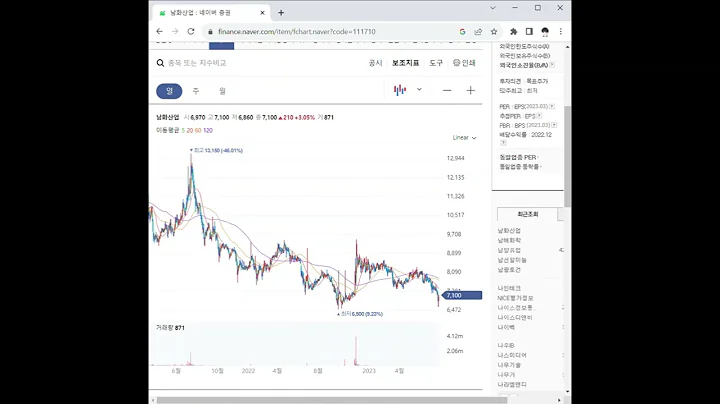Select the 남화산업 browser tab
The width and height of the screenshot is (720, 404).
coord(211,13)
